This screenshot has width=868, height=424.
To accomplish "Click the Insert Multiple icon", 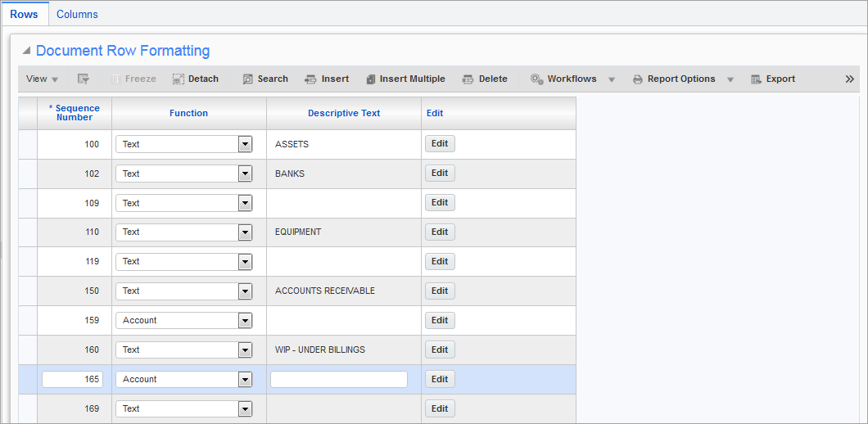I will pyautogui.click(x=371, y=79).
